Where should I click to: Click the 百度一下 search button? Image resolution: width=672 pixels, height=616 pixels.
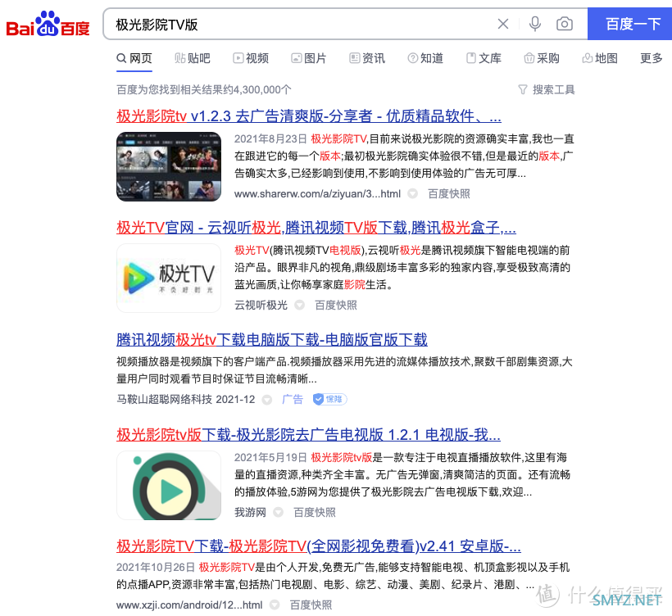(629, 24)
